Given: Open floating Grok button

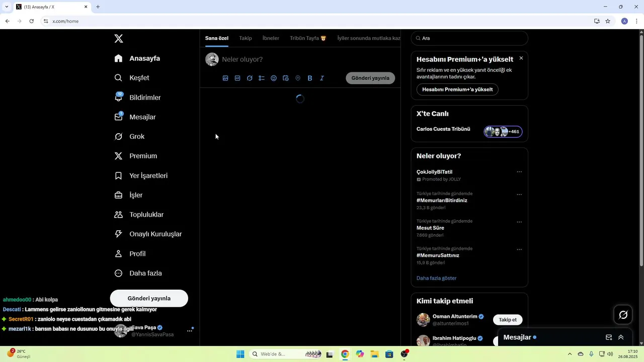Looking at the screenshot, I should [x=623, y=315].
